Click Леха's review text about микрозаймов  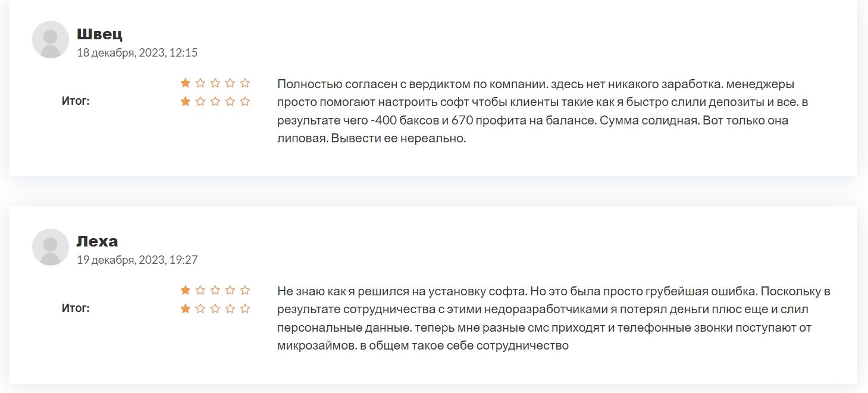click(423, 346)
